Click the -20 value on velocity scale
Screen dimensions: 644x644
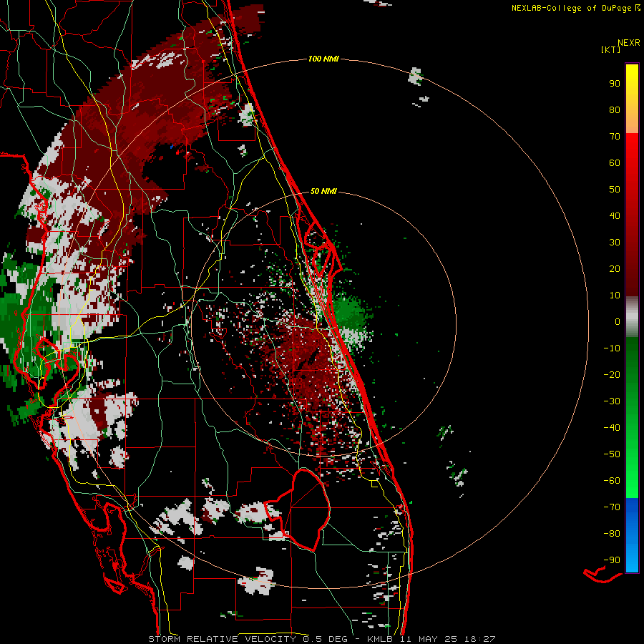612,375
